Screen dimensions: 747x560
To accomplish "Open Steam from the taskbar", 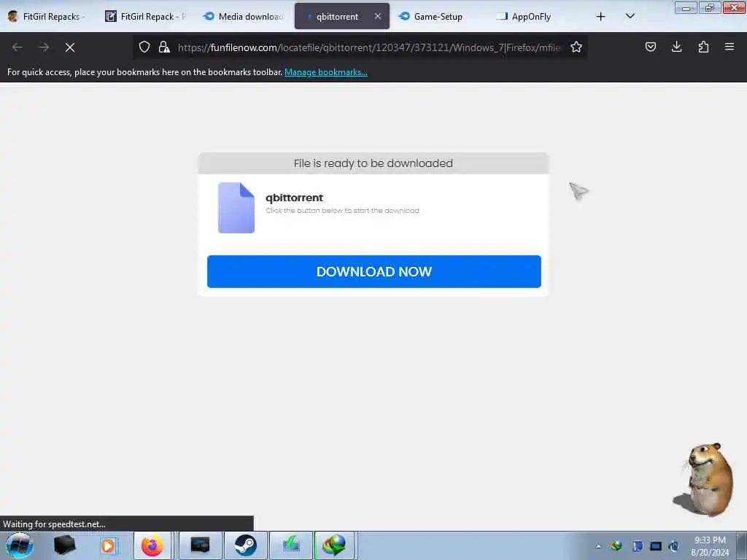I will click(x=245, y=545).
